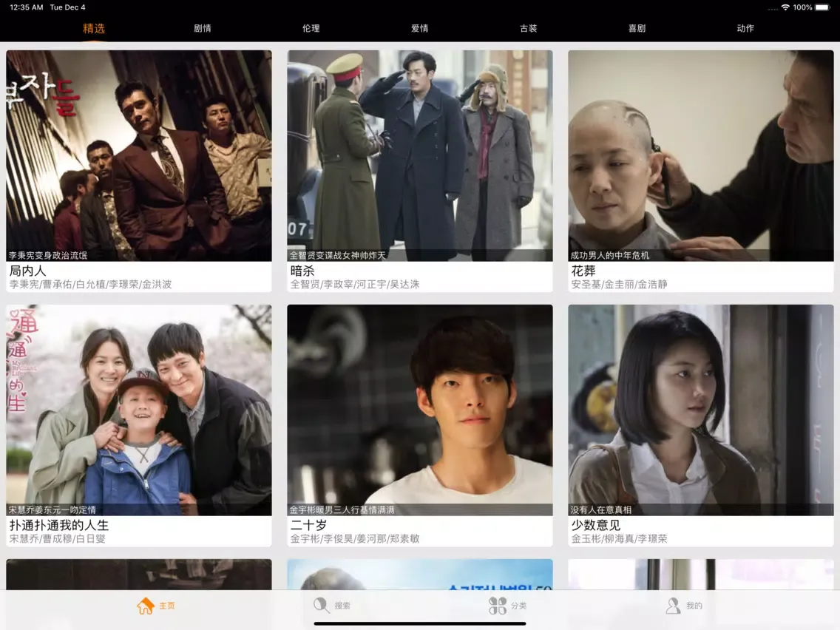Tap cast line 金玉彬/柳海真/李璟荣

(620, 539)
